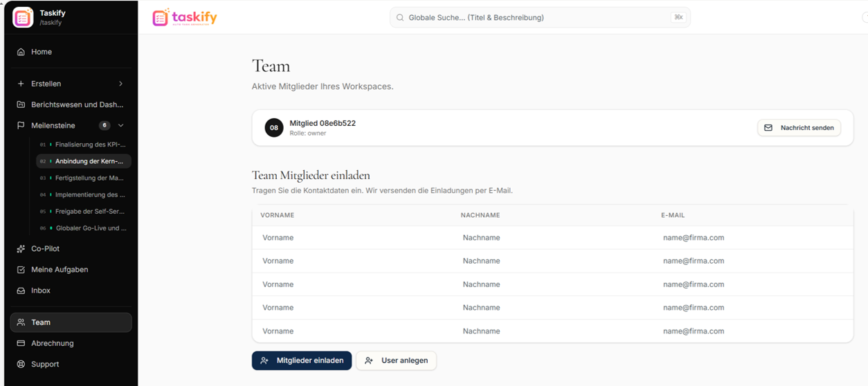
Task: Expand the Erstellen submenu chevron
Action: coord(120,84)
